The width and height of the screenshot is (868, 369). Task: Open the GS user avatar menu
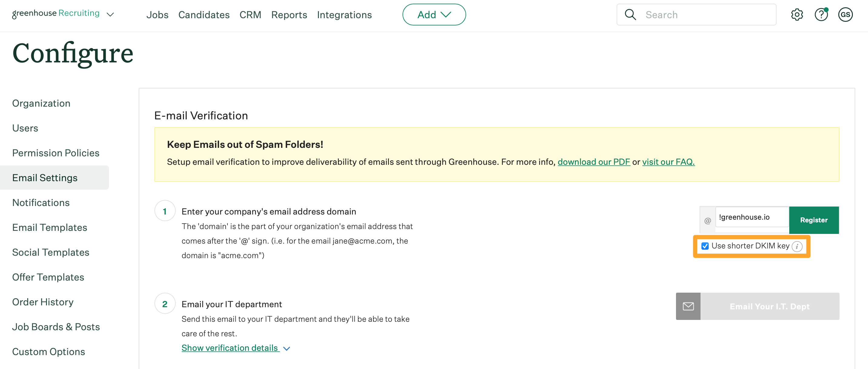pyautogui.click(x=845, y=15)
